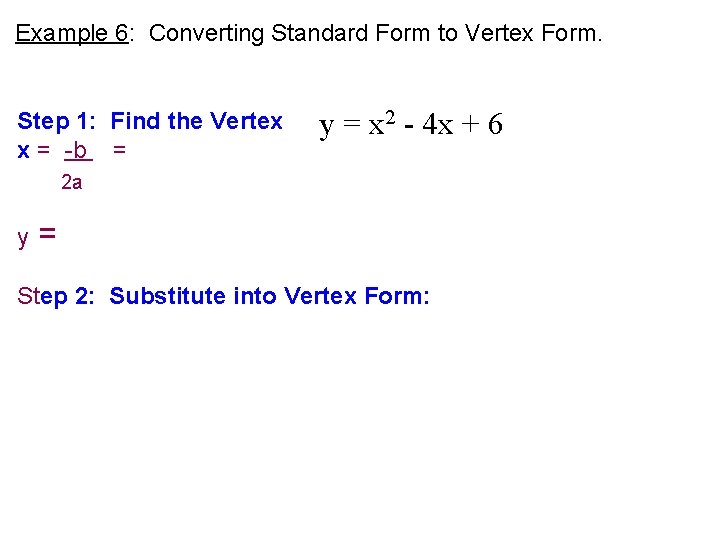Click the "Step 2:" label
This screenshot has height=540, width=720.
tap(56, 296)
